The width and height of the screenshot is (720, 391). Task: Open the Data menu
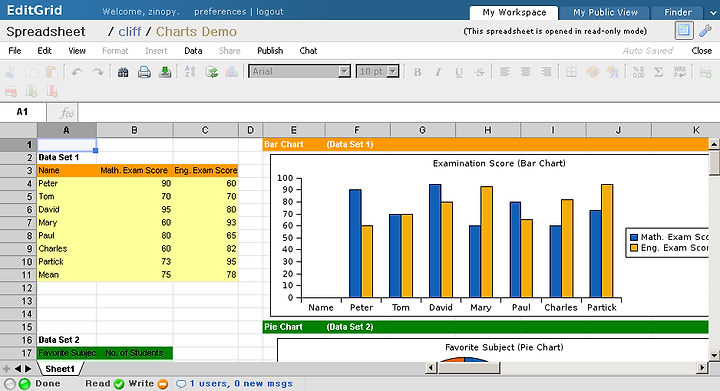click(x=193, y=50)
